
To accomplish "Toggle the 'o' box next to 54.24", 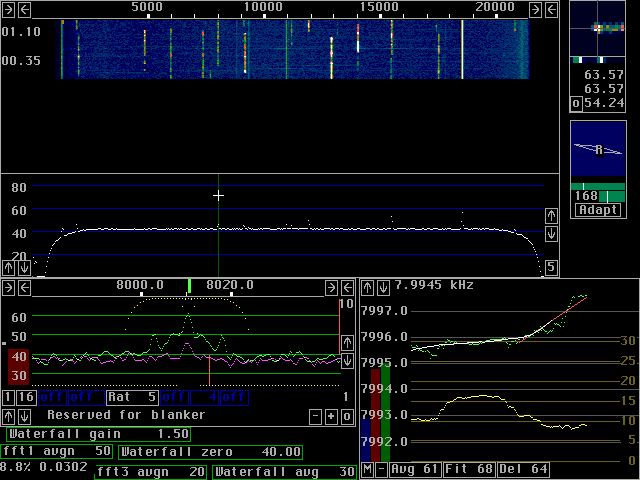I will click(576, 103).
